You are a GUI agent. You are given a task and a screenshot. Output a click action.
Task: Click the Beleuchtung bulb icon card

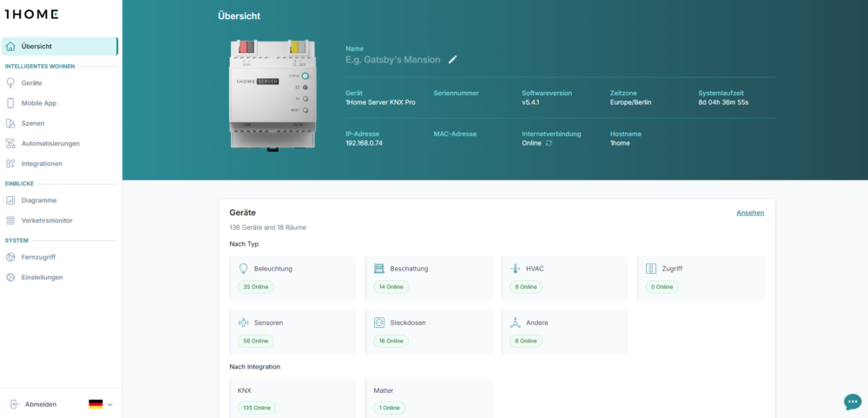(243, 269)
